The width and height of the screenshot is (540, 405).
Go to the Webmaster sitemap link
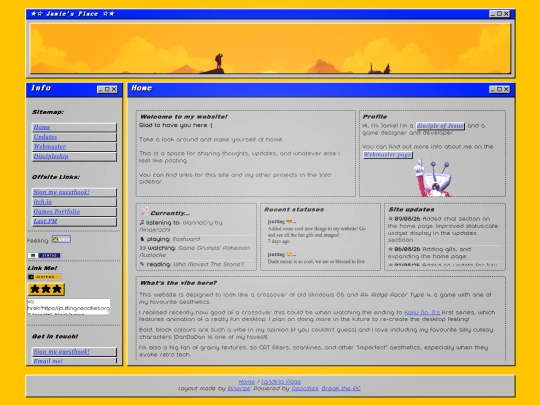pyautogui.click(x=74, y=146)
